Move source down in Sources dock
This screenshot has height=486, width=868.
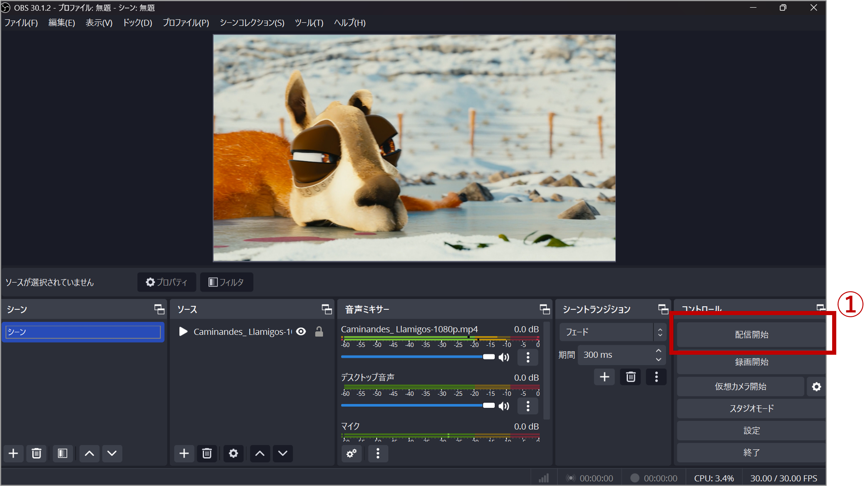283,453
